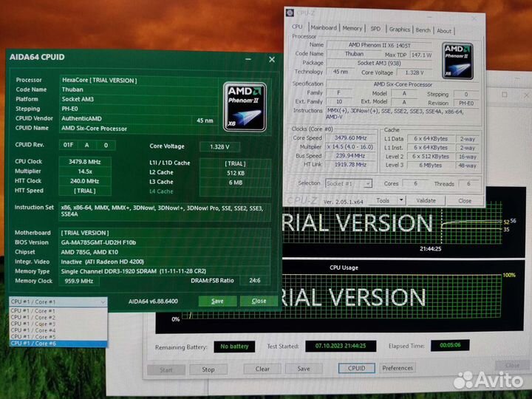532x399 pixels.
Task: Click the AMD Phenom II logo in AIDA64
Action: click(245, 107)
